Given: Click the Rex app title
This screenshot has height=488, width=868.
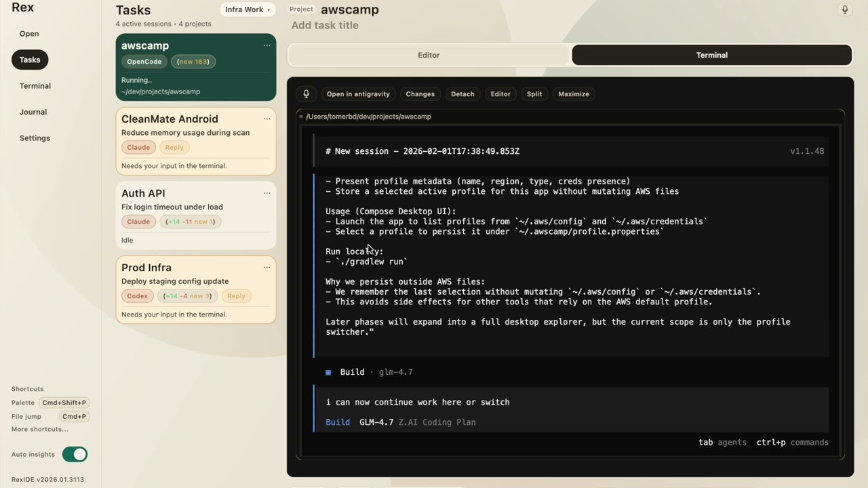Looking at the screenshot, I should click(x=22, y=7).
